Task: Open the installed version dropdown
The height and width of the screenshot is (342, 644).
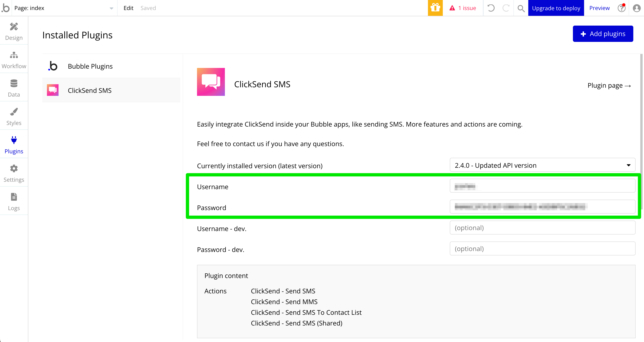Action: (x=542, y=165)
